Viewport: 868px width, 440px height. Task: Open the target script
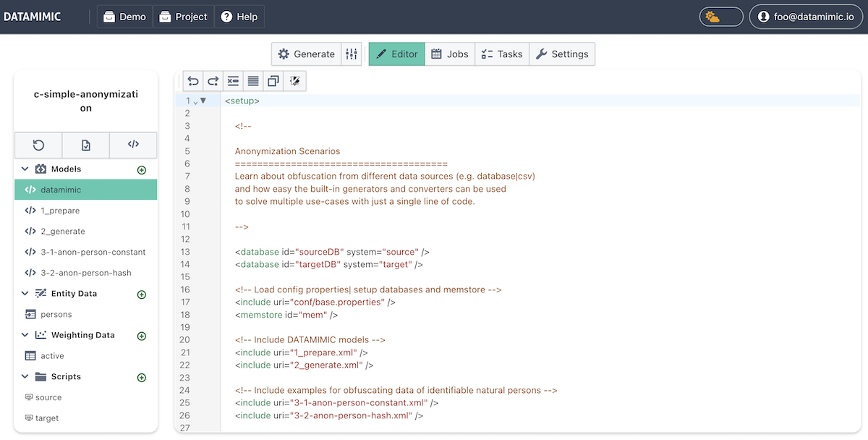tap(86, 418)
